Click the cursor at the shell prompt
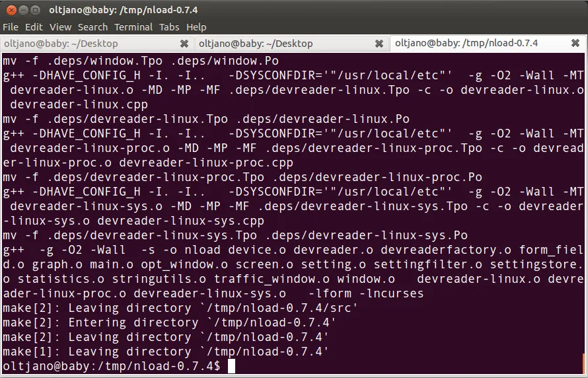588x378 pixels. coord(231,366)
